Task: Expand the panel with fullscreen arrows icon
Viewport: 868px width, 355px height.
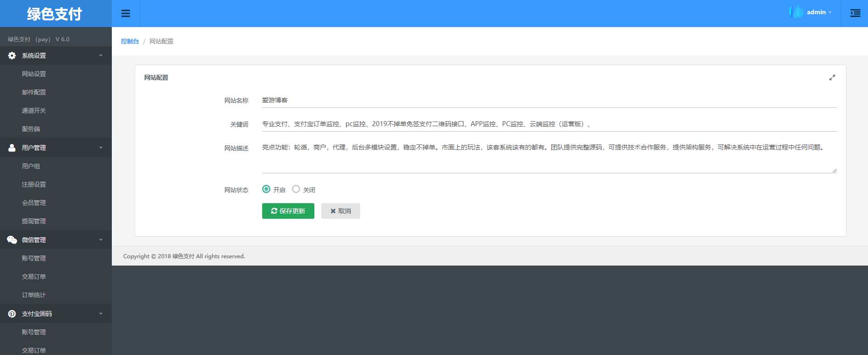Action: (832, 78)
